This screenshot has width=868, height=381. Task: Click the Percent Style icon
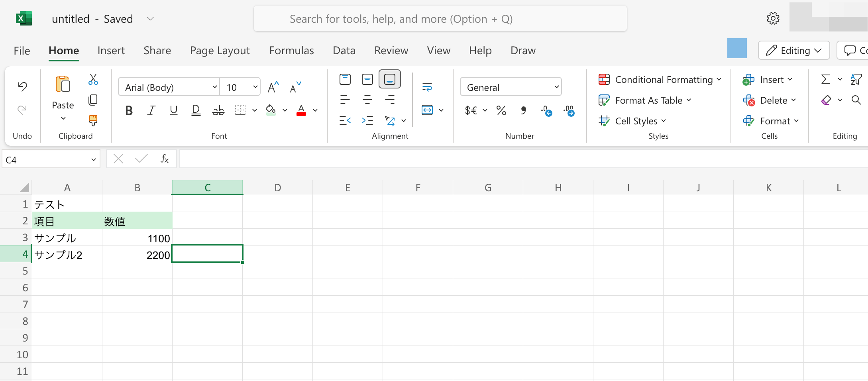pyautogui.click(x=501, y=110)
